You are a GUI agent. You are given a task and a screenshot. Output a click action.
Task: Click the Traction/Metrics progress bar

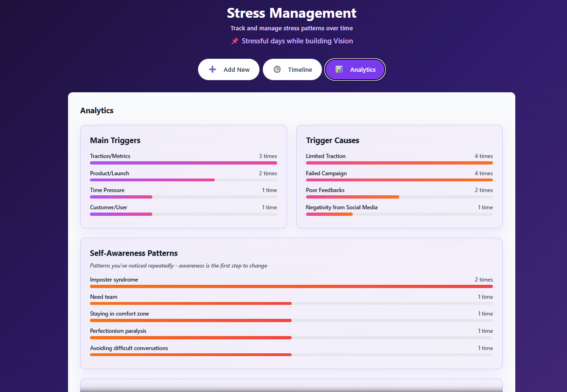click(184, 163)
